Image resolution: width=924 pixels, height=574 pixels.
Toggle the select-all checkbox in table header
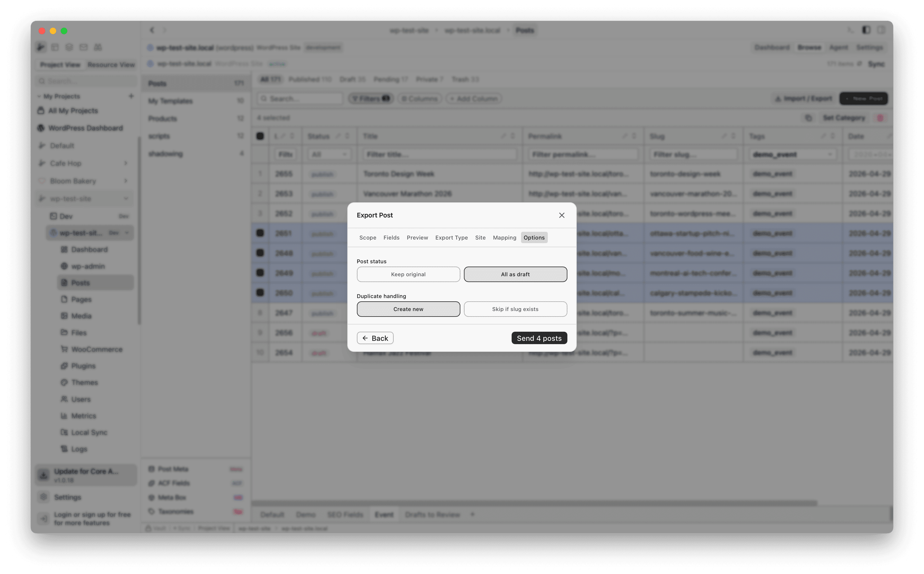click(x=260, y=136)
